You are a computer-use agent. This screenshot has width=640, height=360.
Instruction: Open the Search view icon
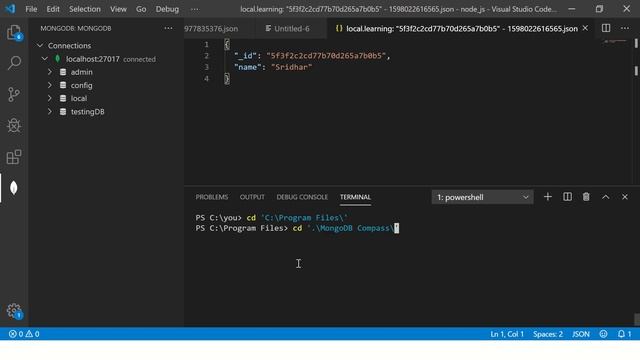14,63
